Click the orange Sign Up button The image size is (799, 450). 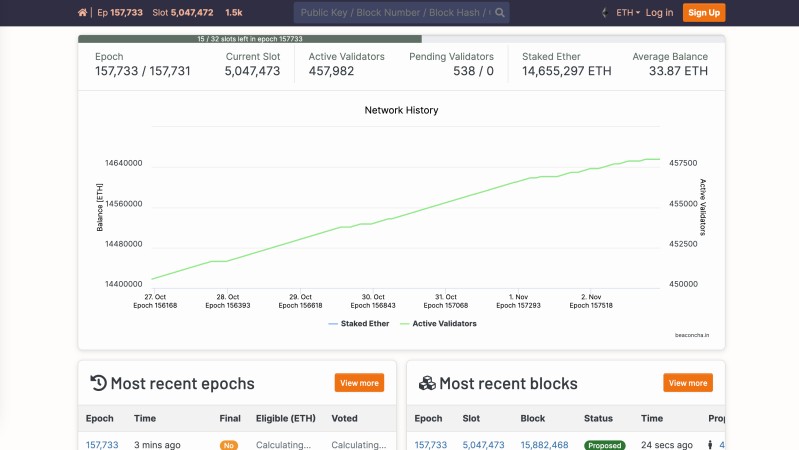(704, 13)
